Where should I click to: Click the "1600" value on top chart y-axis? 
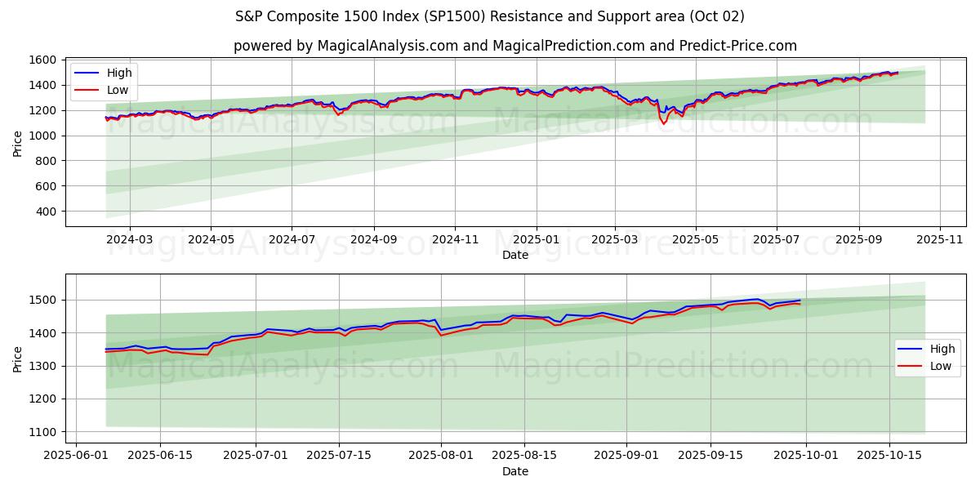point(42,60)
